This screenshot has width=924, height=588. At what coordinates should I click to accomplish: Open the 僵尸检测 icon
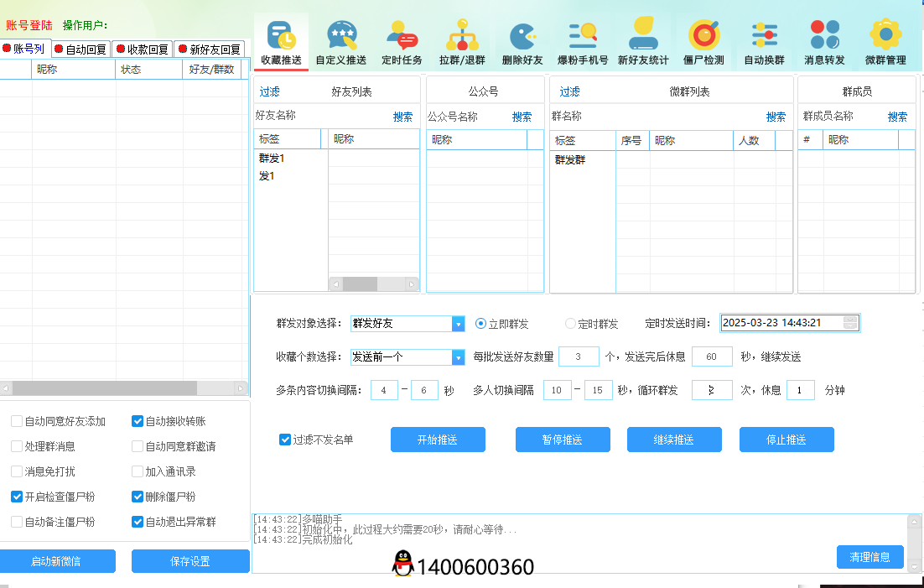click(x=703, y=43)
